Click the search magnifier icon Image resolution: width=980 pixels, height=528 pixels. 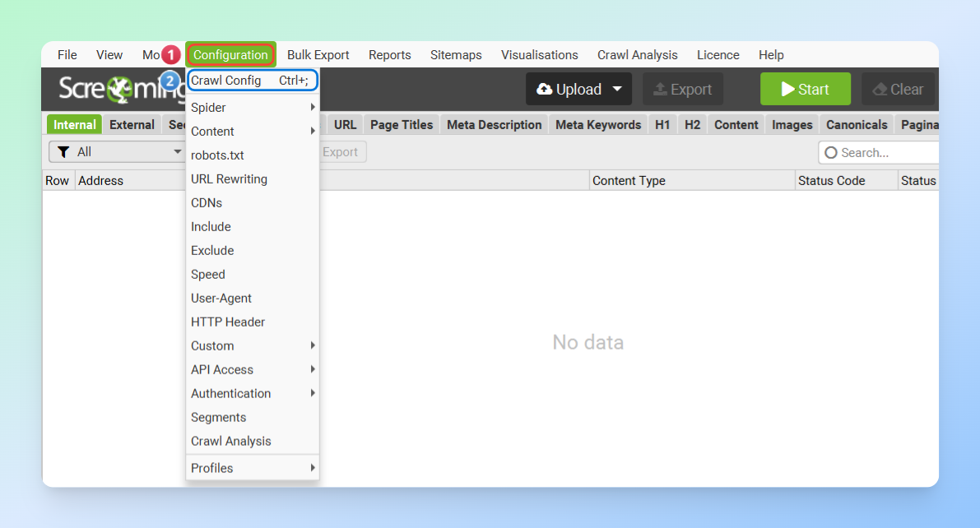(x=830, y=153)
